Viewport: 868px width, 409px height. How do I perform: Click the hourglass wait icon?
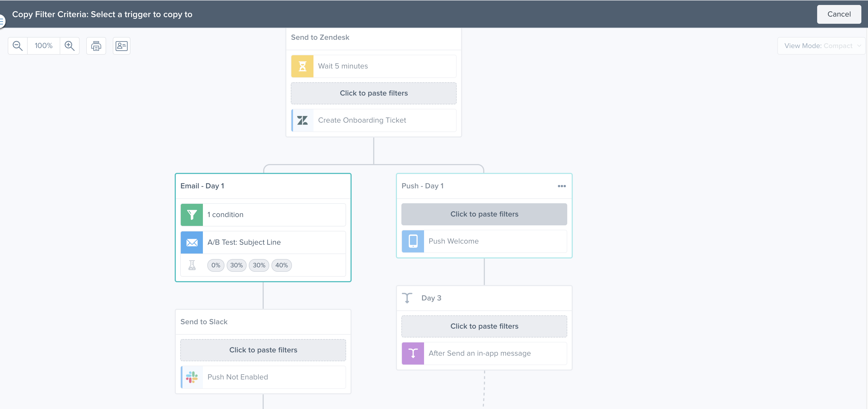pyautogui.click(x=302, y=66)
